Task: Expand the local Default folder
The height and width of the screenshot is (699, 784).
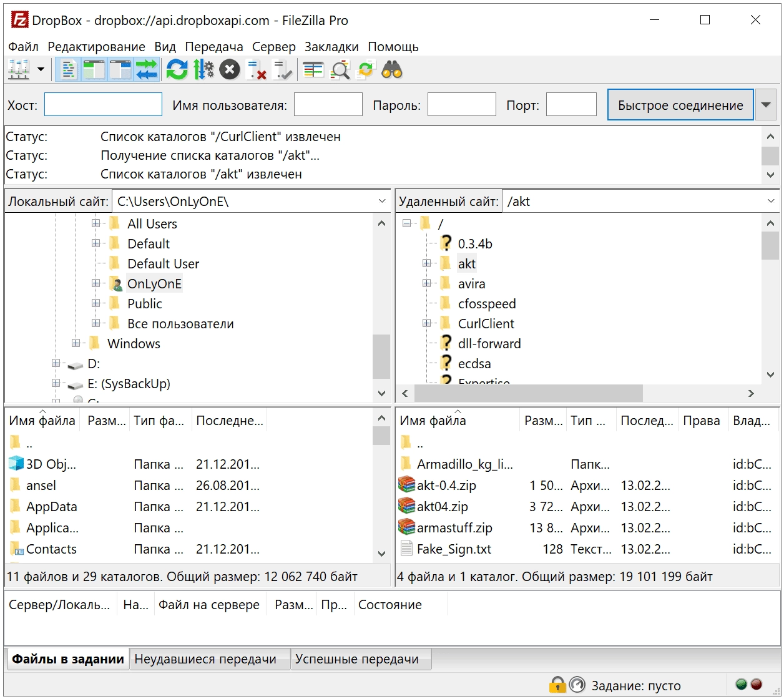Action: pyautogui.click(x=96, y=243)
